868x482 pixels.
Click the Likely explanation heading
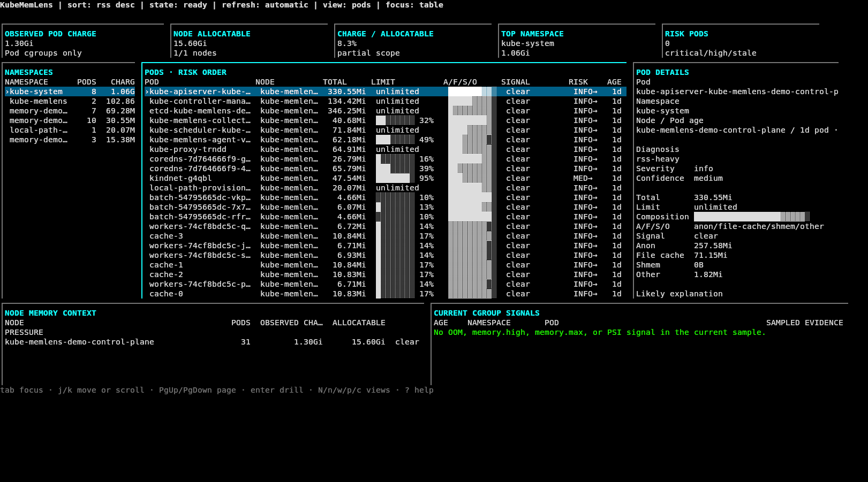(680, 294)
